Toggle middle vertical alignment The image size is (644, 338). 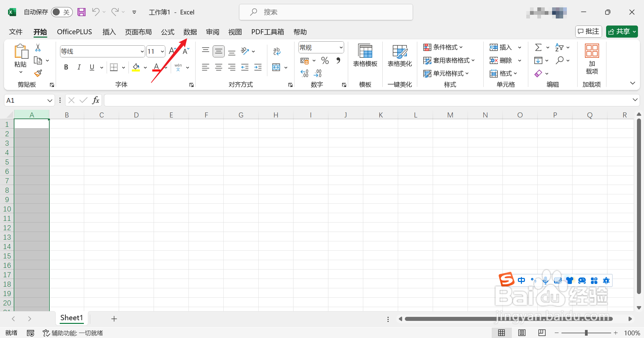(x=219, y=51)
